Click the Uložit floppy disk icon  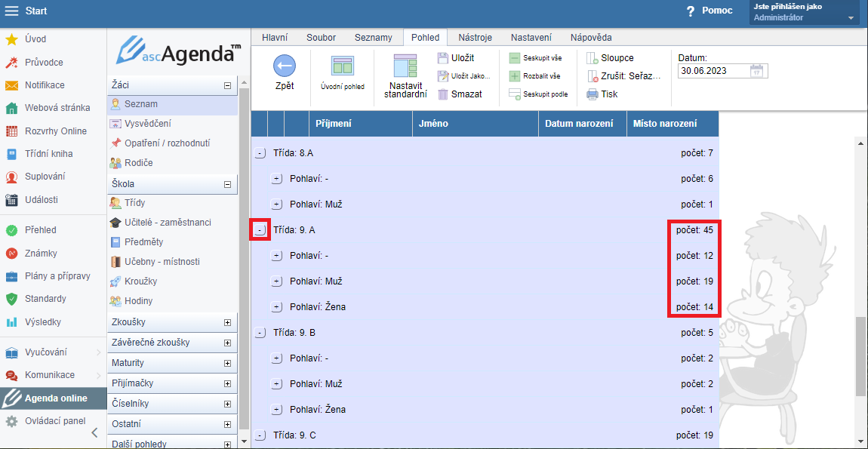point(443,58)
